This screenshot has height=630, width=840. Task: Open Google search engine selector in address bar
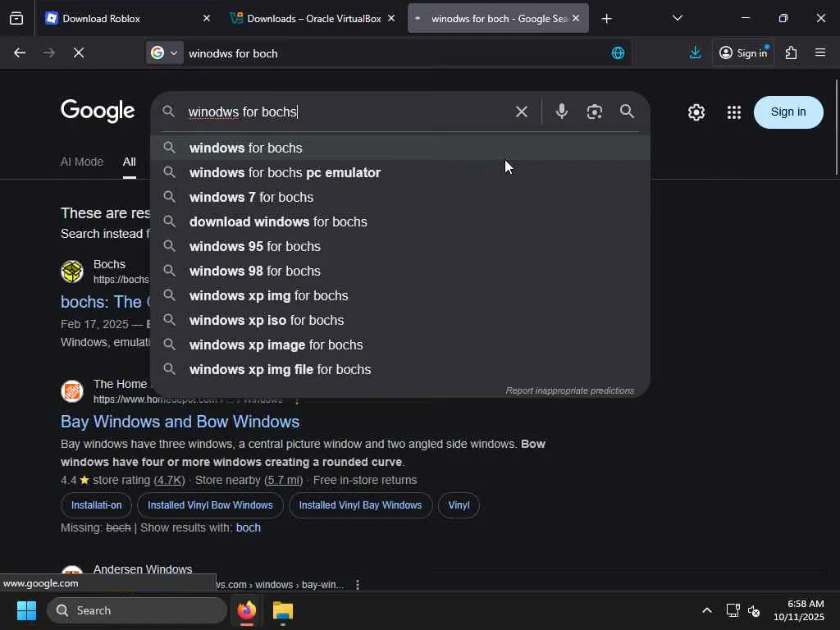point(164,52)
